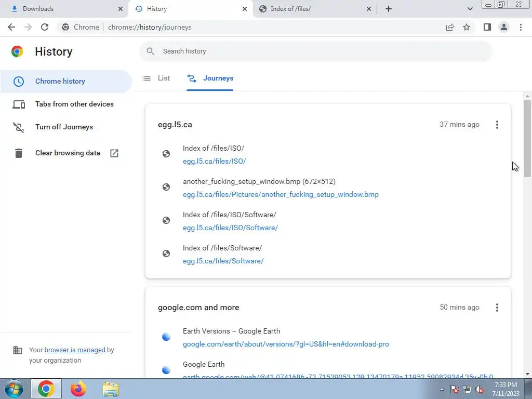Open the egg.l5.ca/files/ISO/Software/ link

tap(230, 228)
